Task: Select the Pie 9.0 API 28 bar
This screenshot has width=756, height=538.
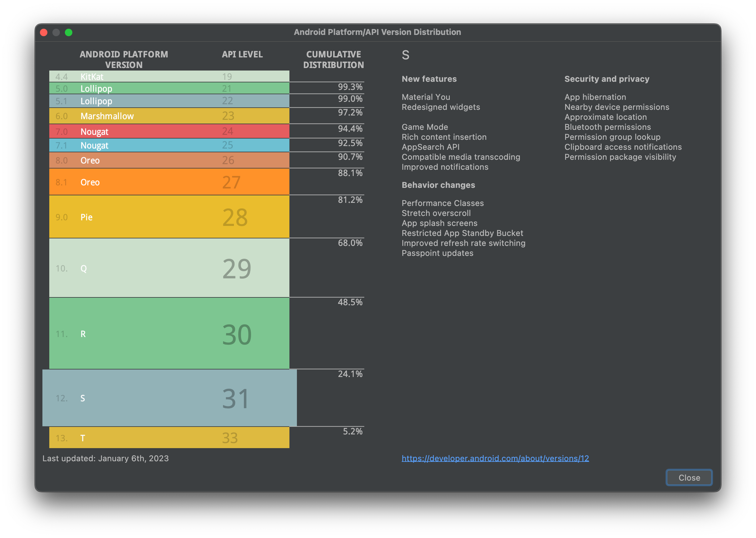Action: 169,217
